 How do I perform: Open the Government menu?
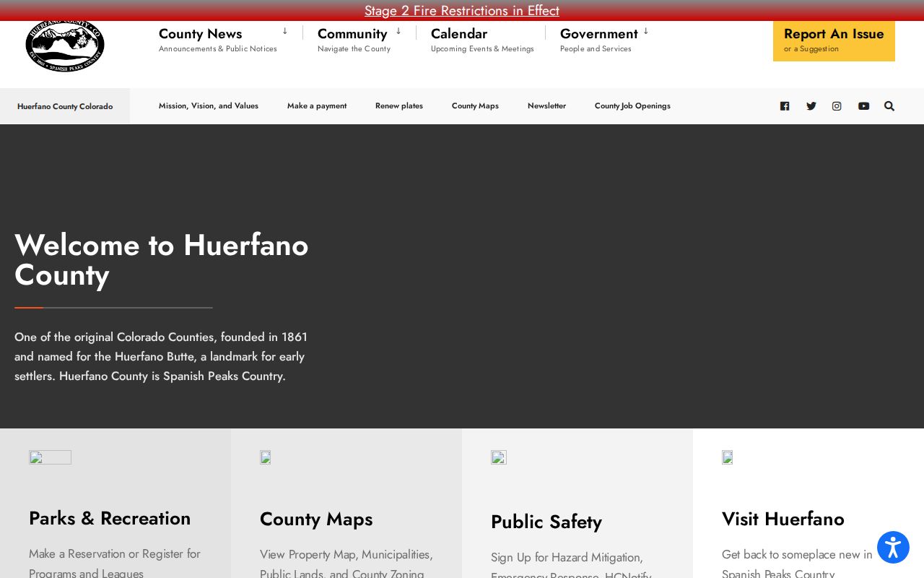(599, 34)
